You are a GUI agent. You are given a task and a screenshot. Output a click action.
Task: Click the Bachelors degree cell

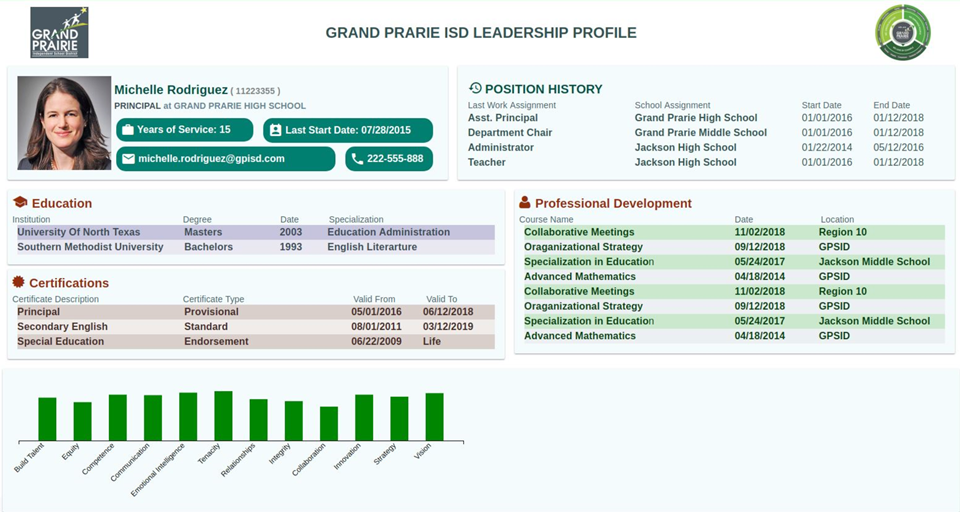pos(209,247)
